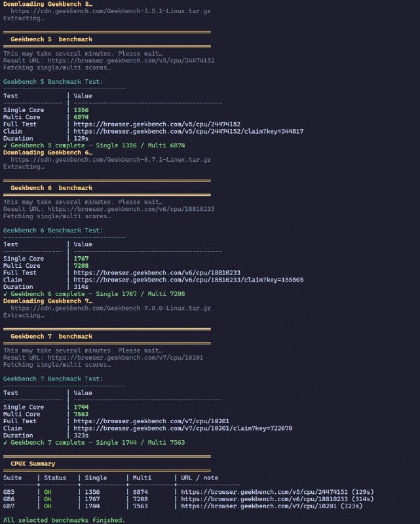Click the 'CPUX Summary' heading
The width and height of the screenshot is (420, 524).
tap(33, 464)
